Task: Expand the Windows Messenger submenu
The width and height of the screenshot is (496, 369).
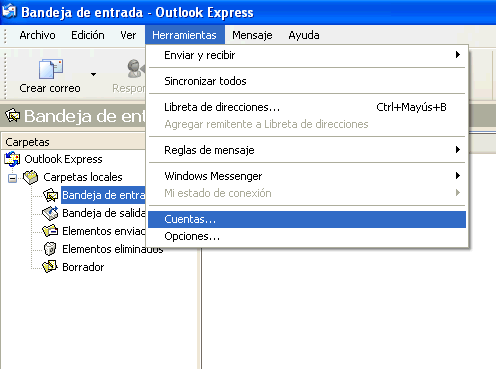Action: pyautogui.click(x=307, y=176)
